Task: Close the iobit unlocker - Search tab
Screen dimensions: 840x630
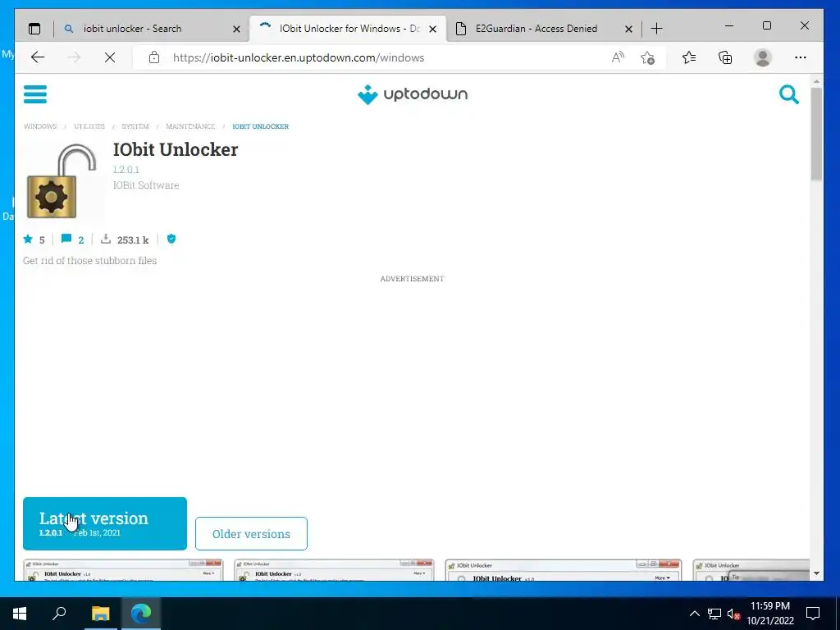Action: point(236,29)
